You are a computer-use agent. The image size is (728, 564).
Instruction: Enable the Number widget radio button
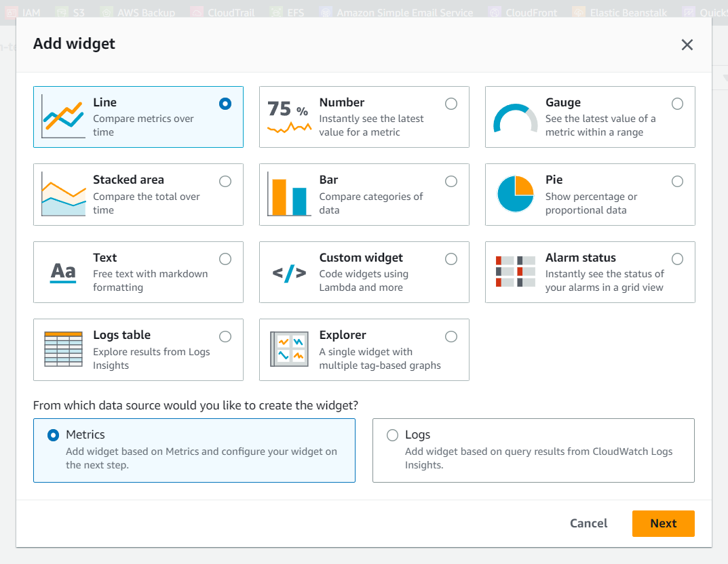451,104
